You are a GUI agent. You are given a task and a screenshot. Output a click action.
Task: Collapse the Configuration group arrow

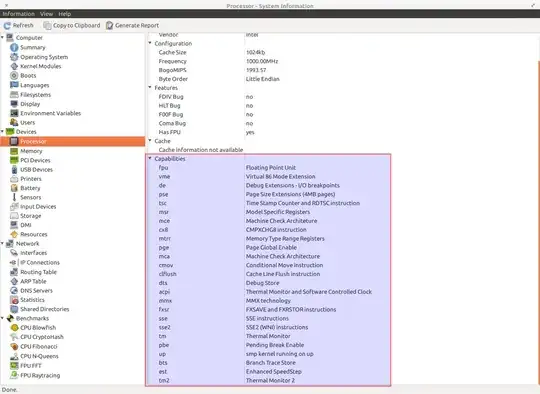150,43
